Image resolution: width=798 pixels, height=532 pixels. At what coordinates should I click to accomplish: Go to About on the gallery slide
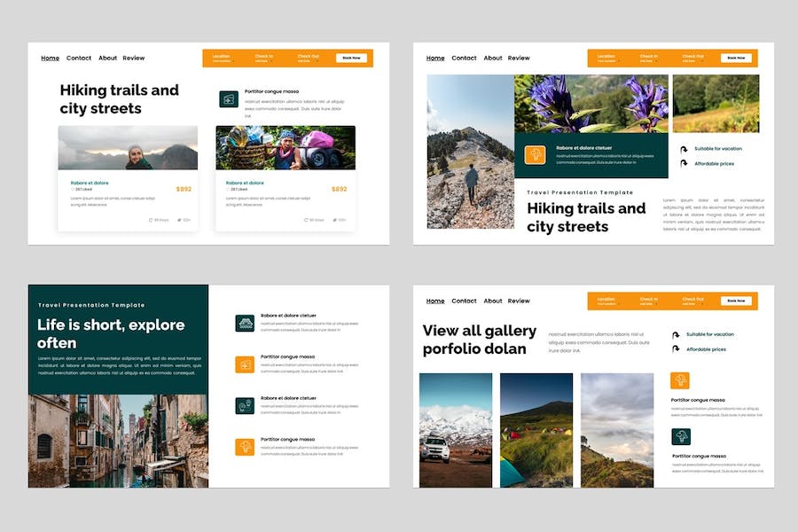[493, 301]
